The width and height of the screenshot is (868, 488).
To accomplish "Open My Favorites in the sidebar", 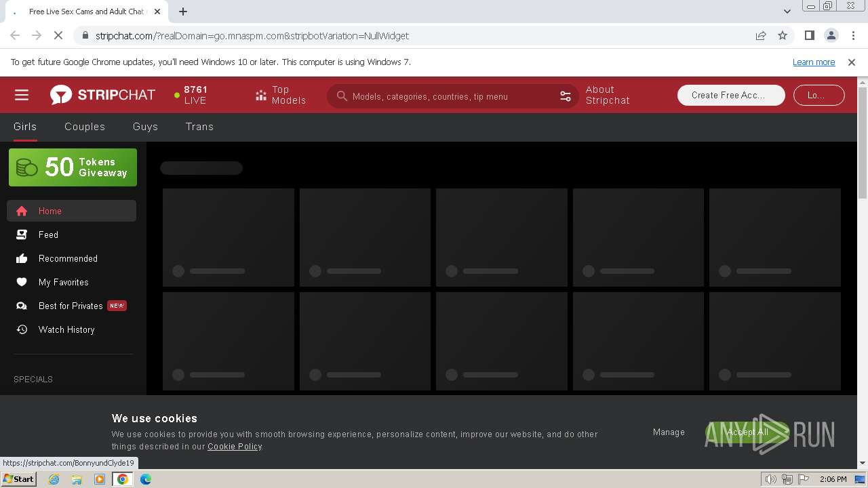I will click(x=71, y=282).
